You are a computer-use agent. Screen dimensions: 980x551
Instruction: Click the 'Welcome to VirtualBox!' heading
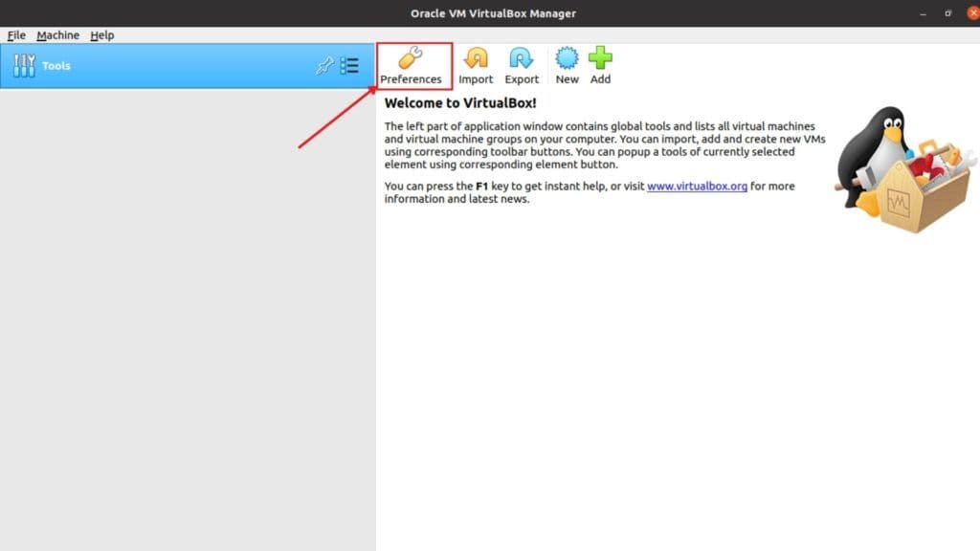(460, 103)
